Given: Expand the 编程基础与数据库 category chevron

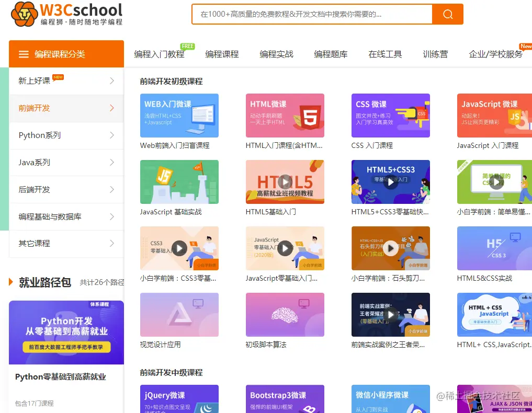Looking at the screenshot, I should [x=112, y=216].
